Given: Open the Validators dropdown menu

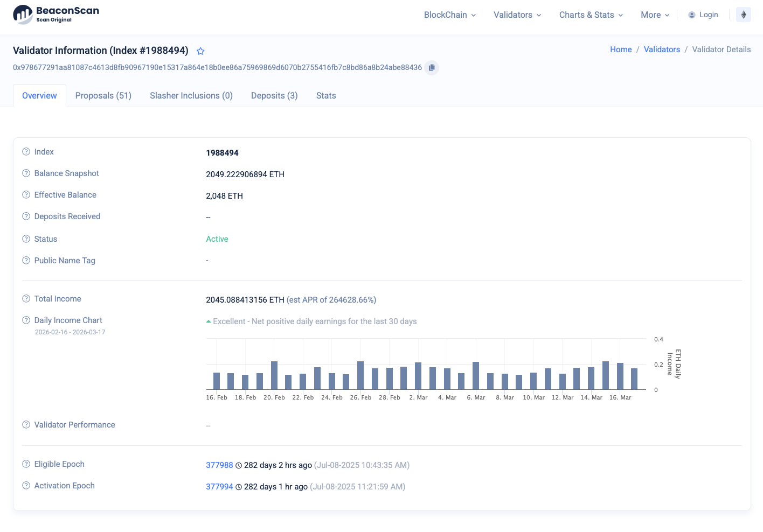Looking at the screenshot, I should 517,15.
